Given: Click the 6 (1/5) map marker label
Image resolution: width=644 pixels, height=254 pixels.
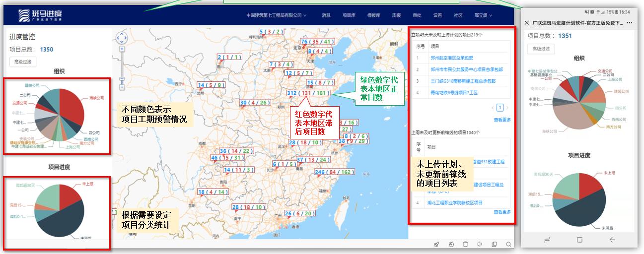Looking at the screenshot, I should tap(285, 164).
